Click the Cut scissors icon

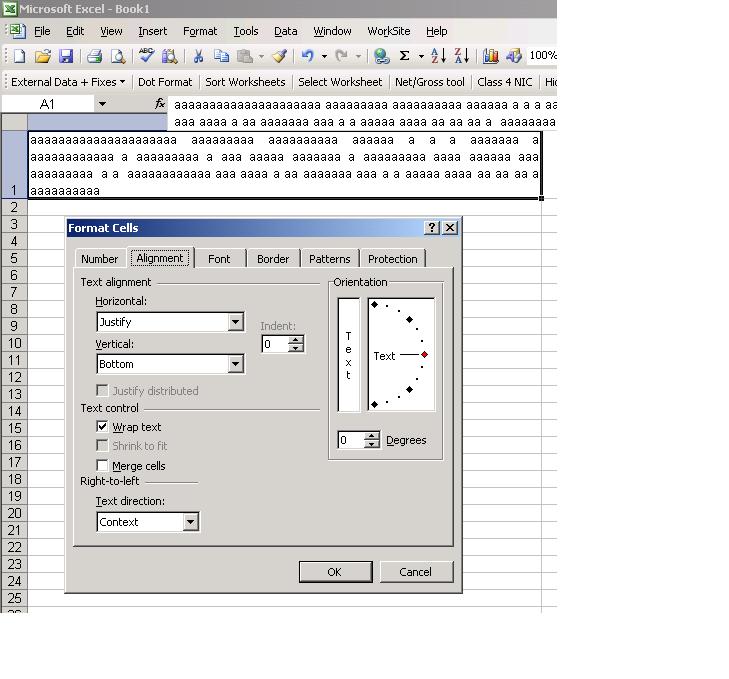(x=198, y=57)
